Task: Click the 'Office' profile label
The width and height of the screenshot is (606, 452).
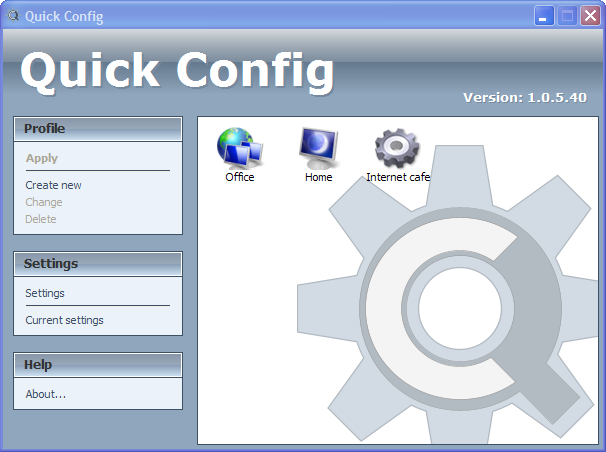Action: tap(240, 177)
